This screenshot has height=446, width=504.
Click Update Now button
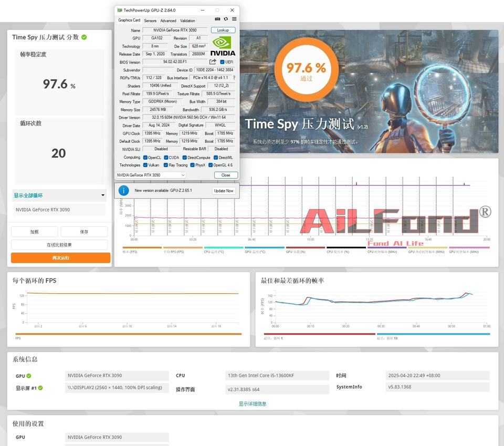tap(224, 191)
